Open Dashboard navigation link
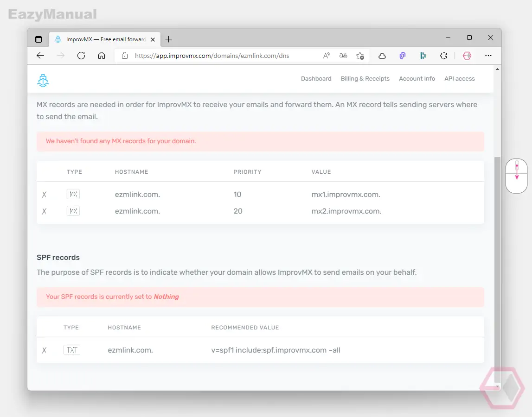 click(x=316, y=79)
